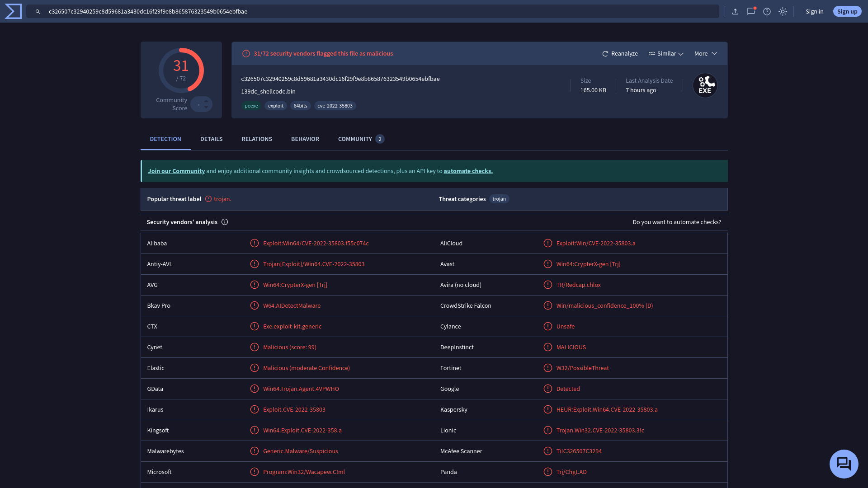Open the DETAILS tab
The image size is (868, 488).
(212, 139)
